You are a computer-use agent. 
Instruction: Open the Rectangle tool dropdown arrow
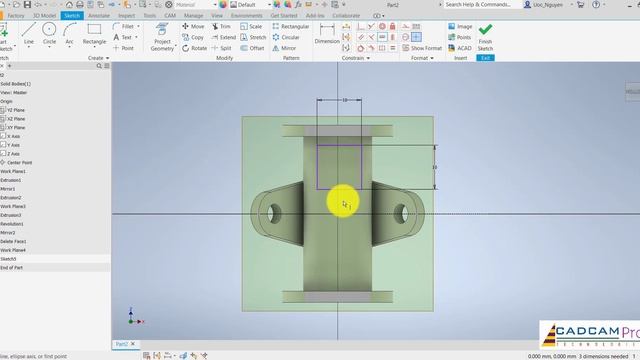94,47
